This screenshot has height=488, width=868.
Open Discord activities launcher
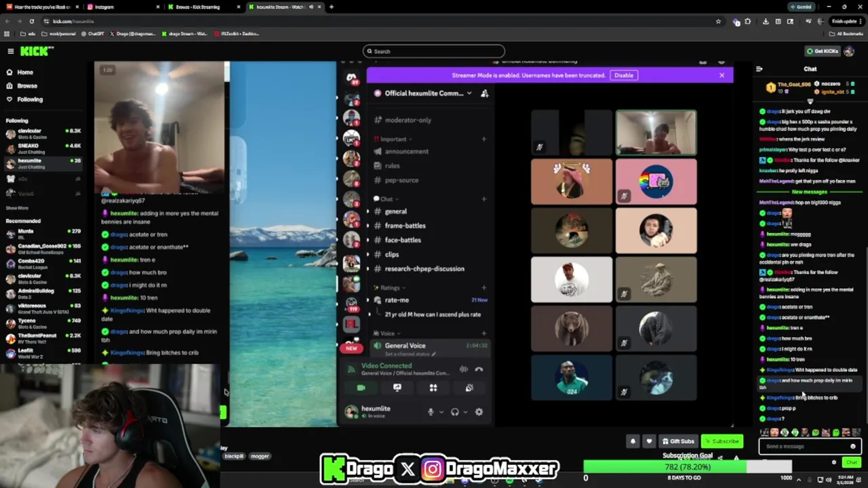pos(433,388)
